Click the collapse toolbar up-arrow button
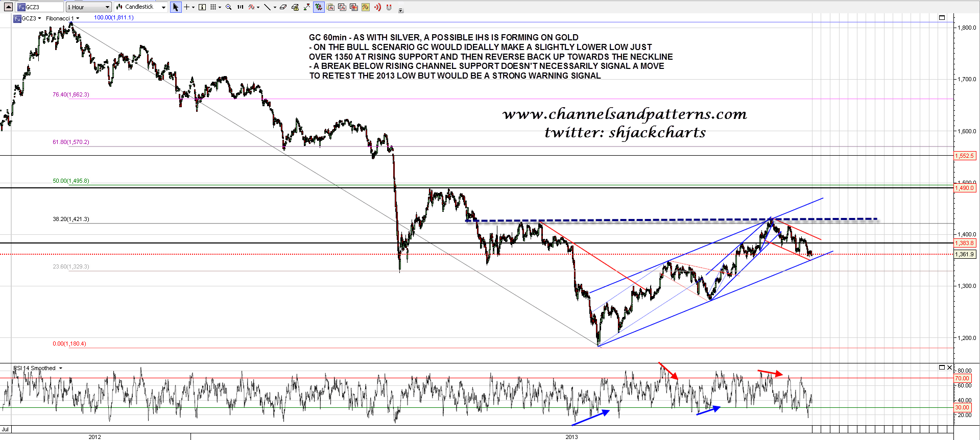Viewport: 980px width, 440px height. point(8,7)
